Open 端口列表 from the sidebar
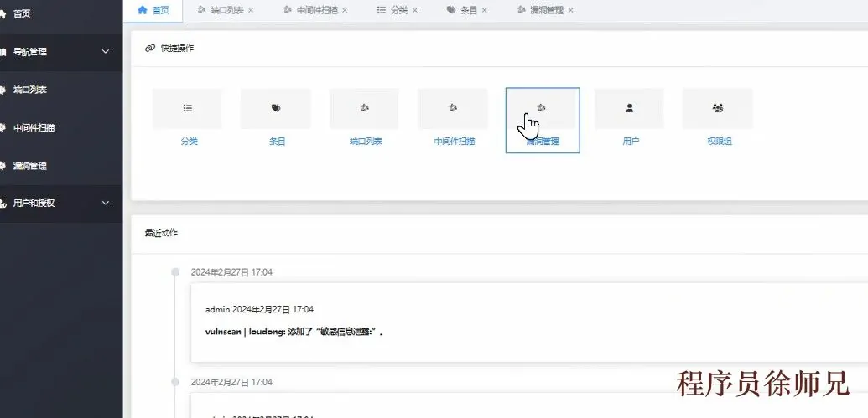 (61, 90)
